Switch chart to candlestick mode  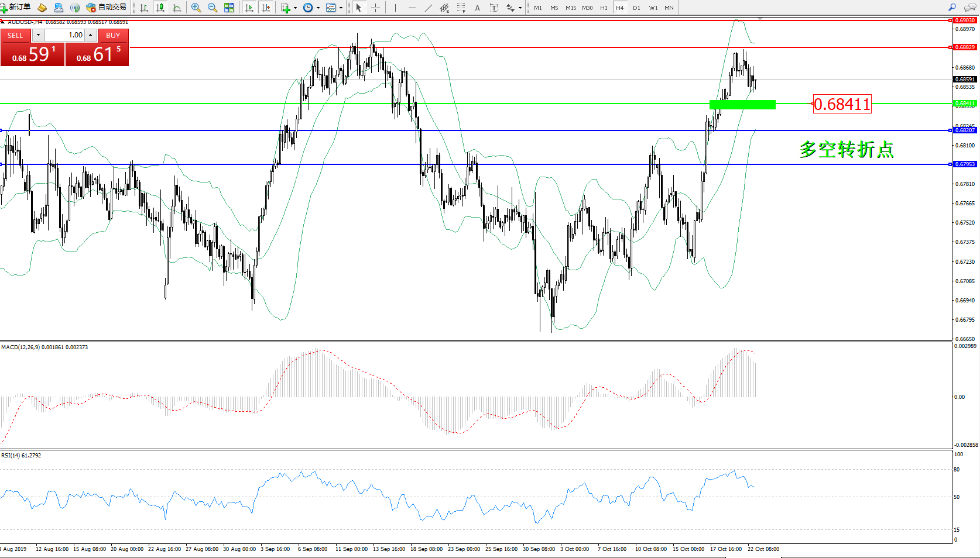tap(160, 8)
